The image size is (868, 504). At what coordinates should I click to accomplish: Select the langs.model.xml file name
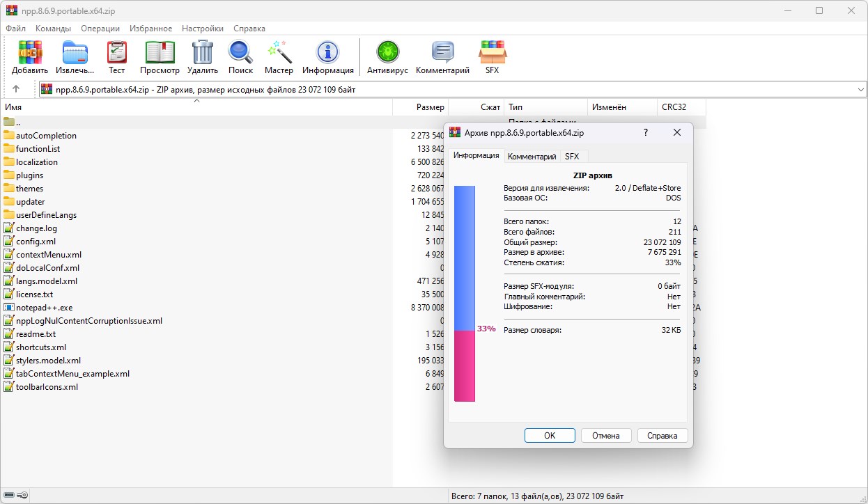(x=47, y=281)
